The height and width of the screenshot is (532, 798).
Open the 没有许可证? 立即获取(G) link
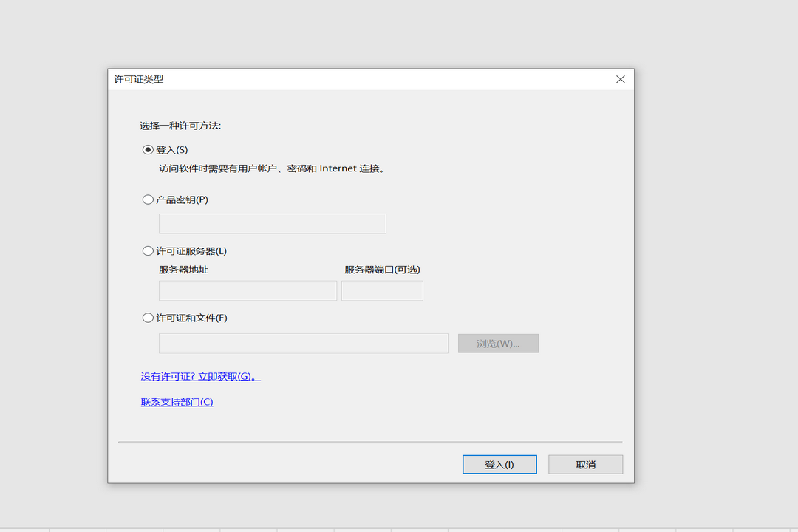(200, 376)
